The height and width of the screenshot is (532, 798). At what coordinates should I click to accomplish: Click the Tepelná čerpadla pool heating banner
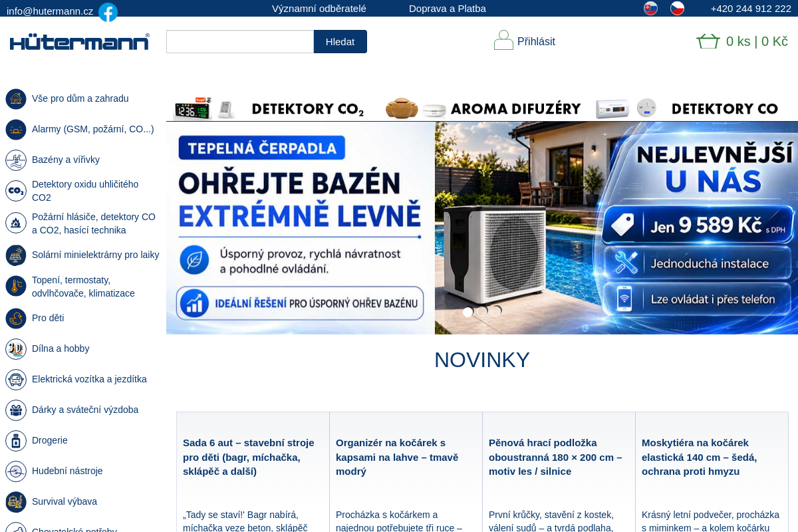click(482, 228)
